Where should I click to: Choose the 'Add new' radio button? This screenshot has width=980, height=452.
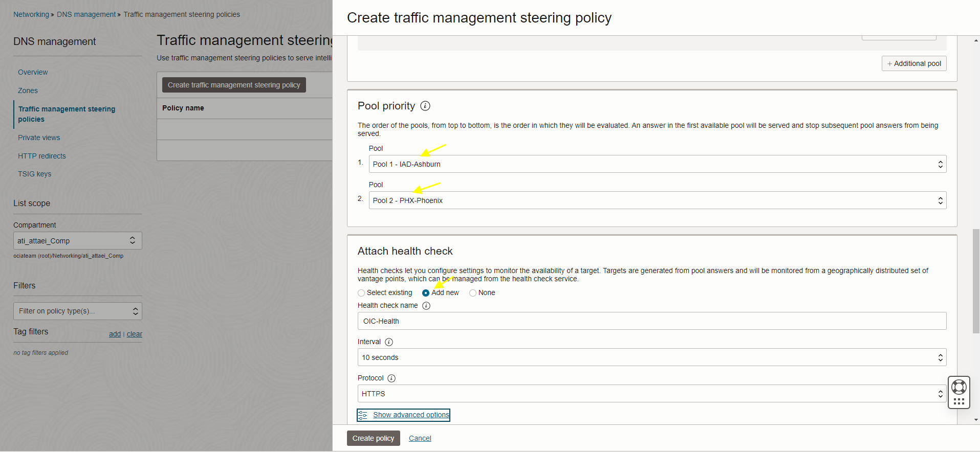pos(426,293)
